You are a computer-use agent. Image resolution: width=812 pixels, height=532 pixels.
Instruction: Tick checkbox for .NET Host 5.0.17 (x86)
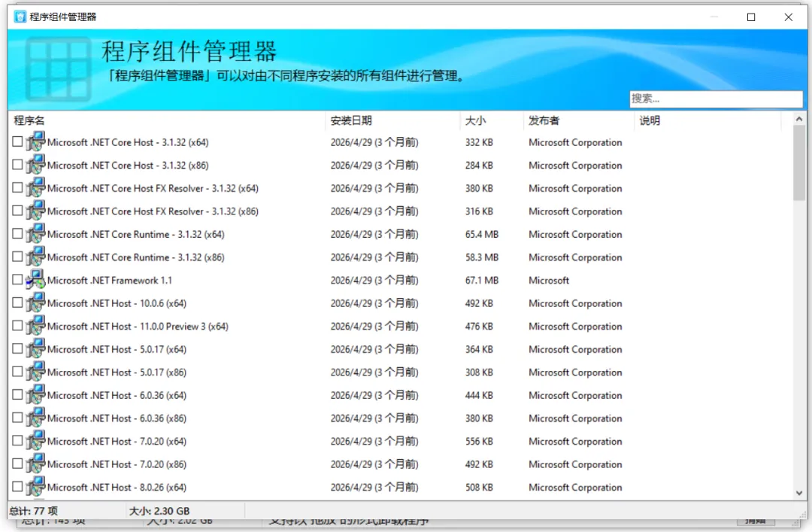17,371
